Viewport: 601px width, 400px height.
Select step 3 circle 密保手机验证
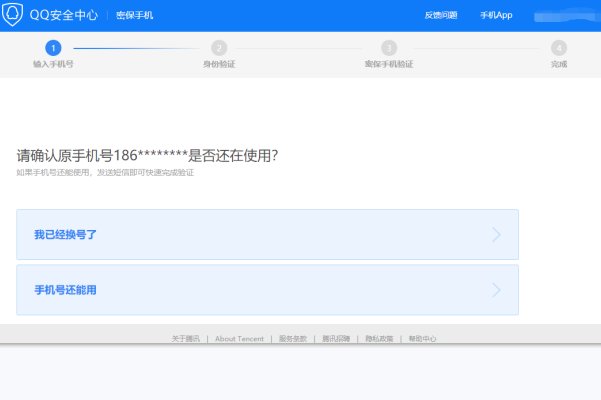pyautogui.click(x=389, y=48)
